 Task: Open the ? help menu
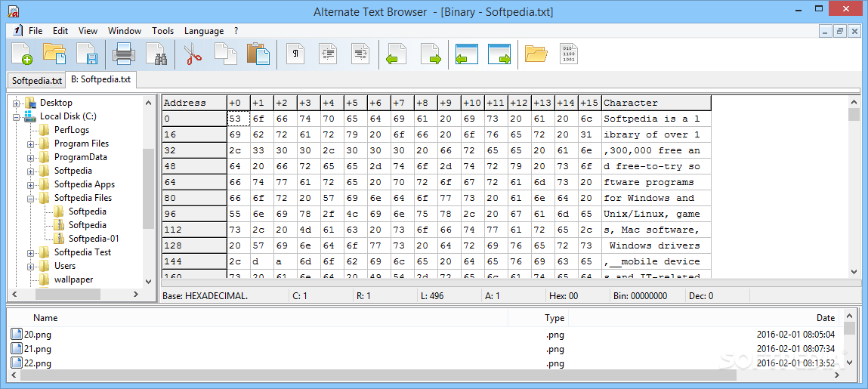pyautogui.click(x=236, y=31)
